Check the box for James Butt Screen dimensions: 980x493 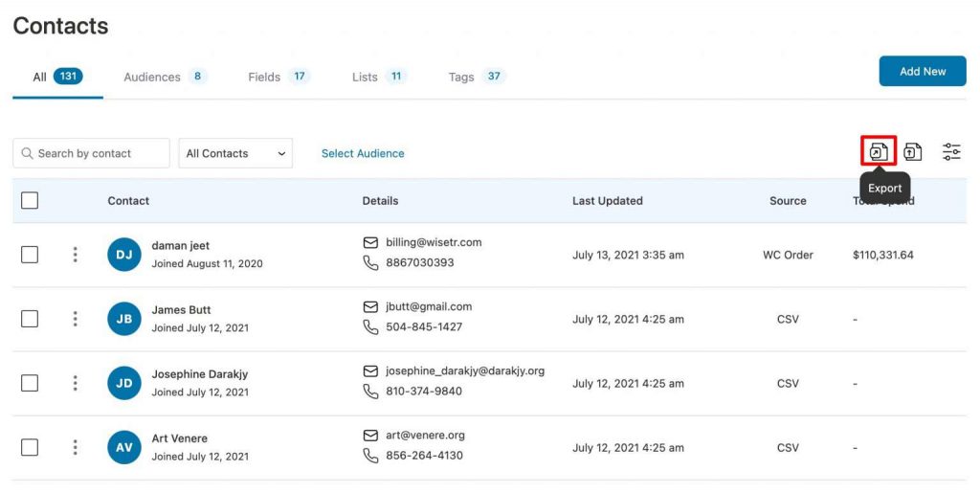coord(30,319)
